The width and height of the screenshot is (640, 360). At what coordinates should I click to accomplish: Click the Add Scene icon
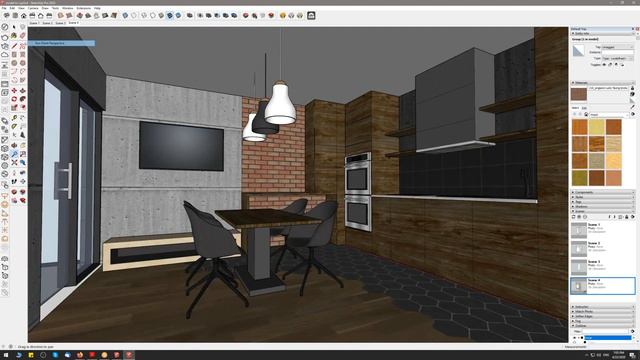click(579, 217)
